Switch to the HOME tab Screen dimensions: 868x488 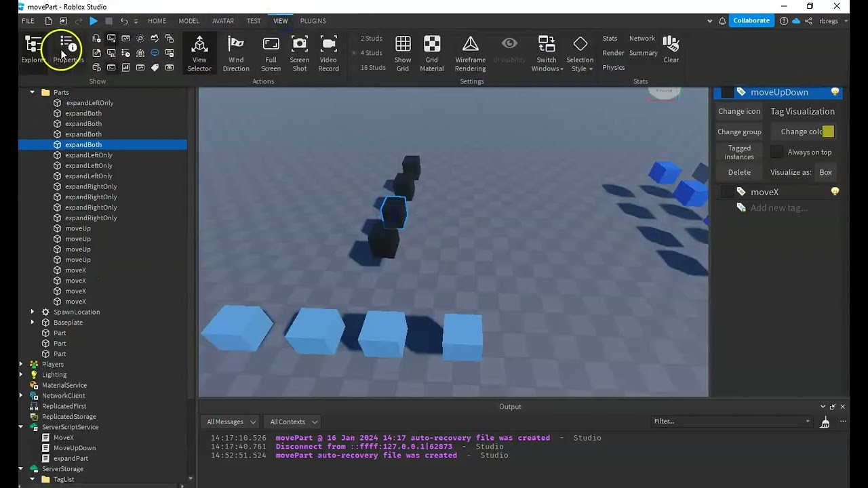157,21
